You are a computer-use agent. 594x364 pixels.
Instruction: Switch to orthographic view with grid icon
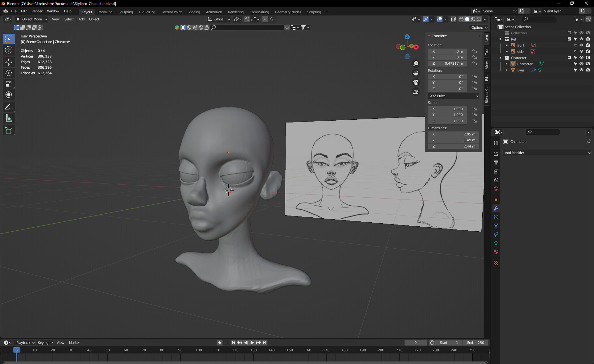click(x=416, y=92)
